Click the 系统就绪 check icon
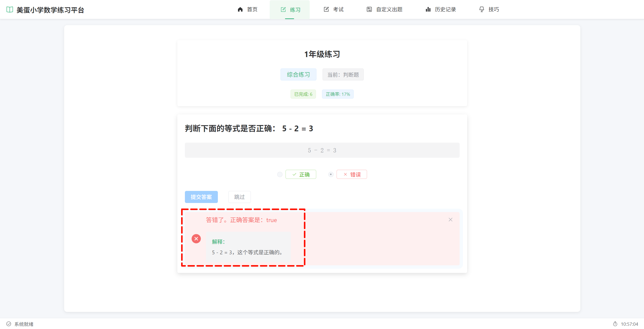The height and width of the screenshot is (329, 644). pos(9,324)
